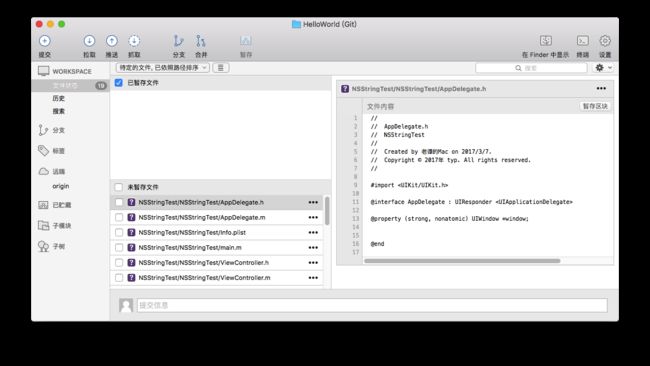Show repository in Finder icon
The width and height of the screenshot is (650, 366).
tap(546, 41)
